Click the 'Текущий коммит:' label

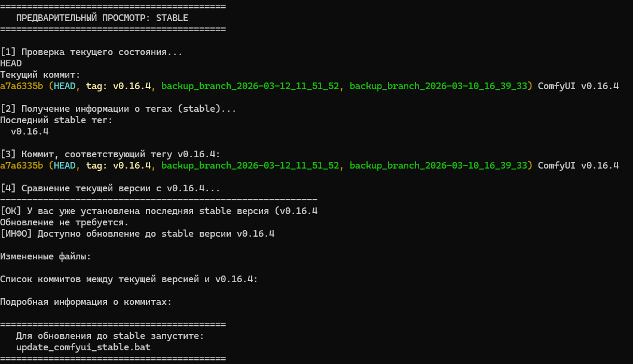tap(41, 75)
